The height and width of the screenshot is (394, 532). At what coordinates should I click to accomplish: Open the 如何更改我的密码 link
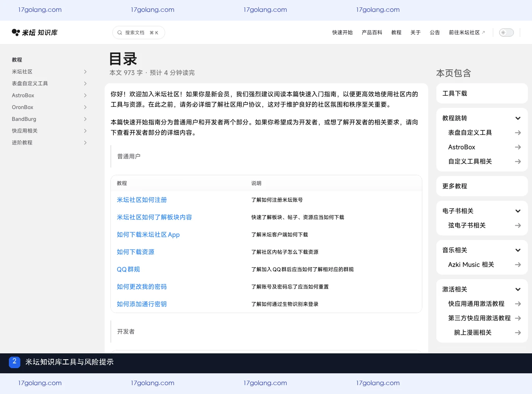point(142,287)
